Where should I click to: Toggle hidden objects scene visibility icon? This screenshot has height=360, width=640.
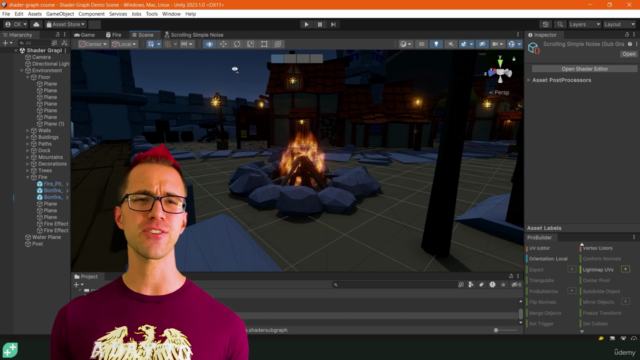482,44
